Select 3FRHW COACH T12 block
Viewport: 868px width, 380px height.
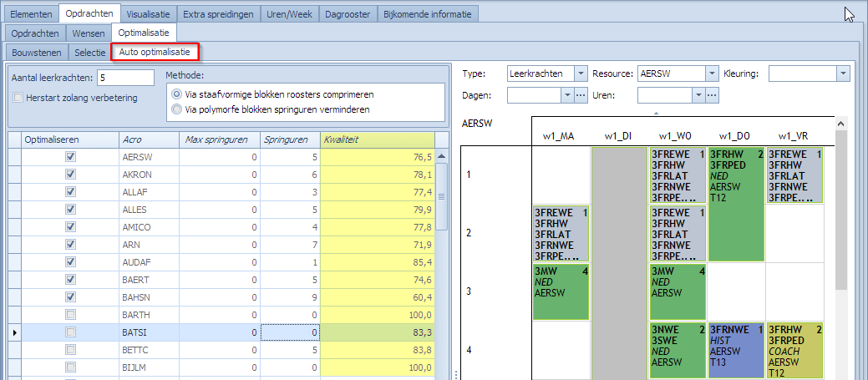pyautogui.click(x=794, y=350)
